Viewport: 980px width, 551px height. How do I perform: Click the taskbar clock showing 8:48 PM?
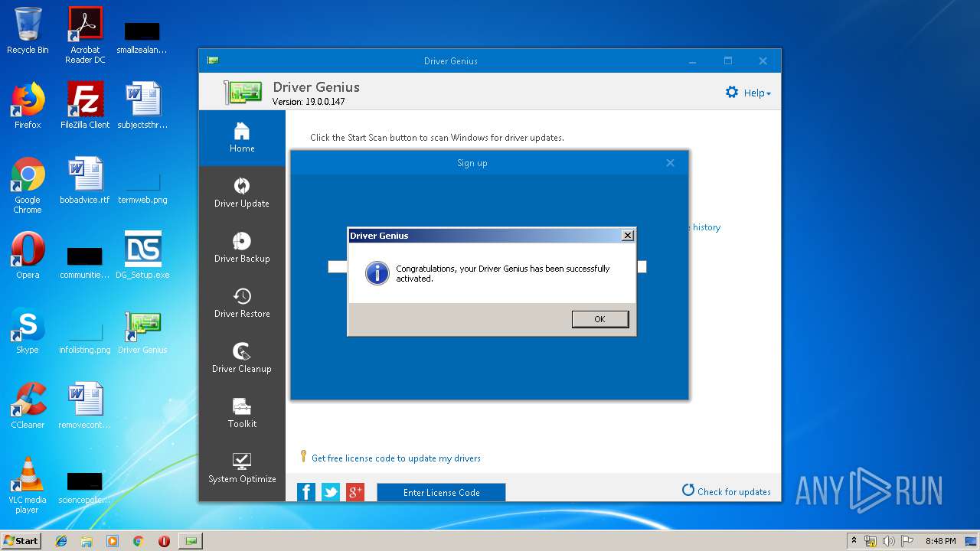(x=940, y=541)
